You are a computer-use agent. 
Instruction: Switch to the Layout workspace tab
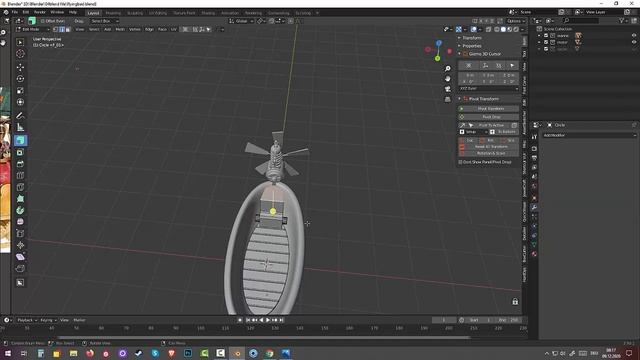click(93, 13)
